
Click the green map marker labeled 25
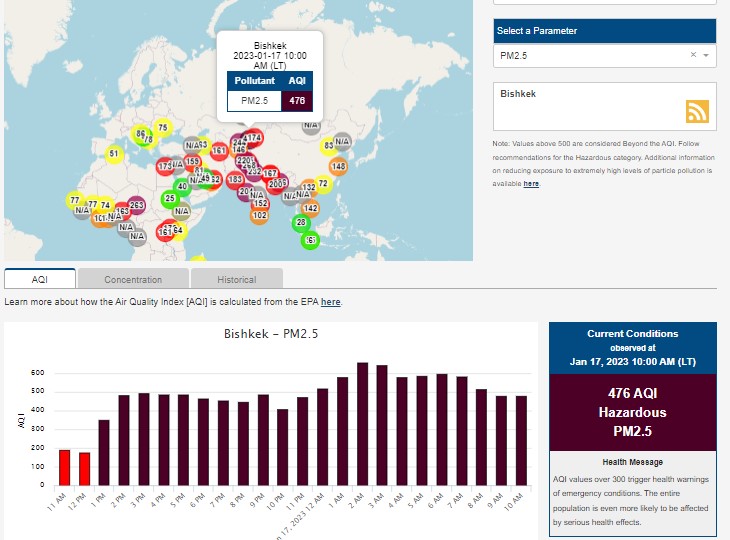(170, 199)
